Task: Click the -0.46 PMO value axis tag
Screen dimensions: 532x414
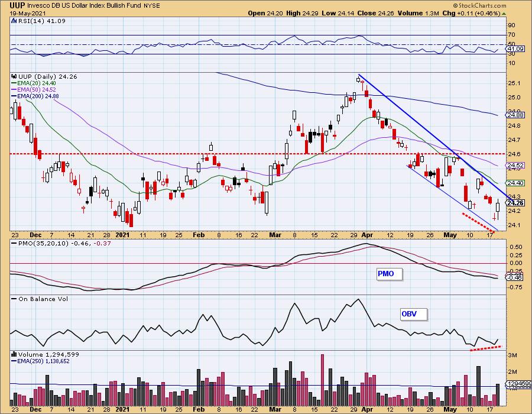Action: (515, 277)
